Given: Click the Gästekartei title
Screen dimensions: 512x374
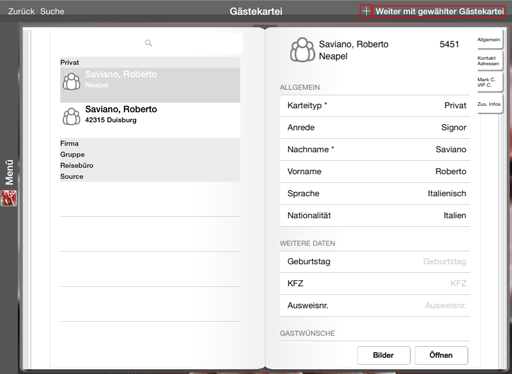Looking at the screenshot, I should (x=256, y=11).
